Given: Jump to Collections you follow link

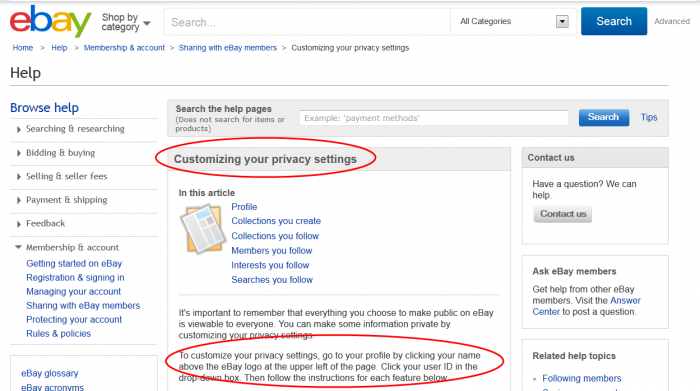Looking at the screenshot, I should (275, 236).
